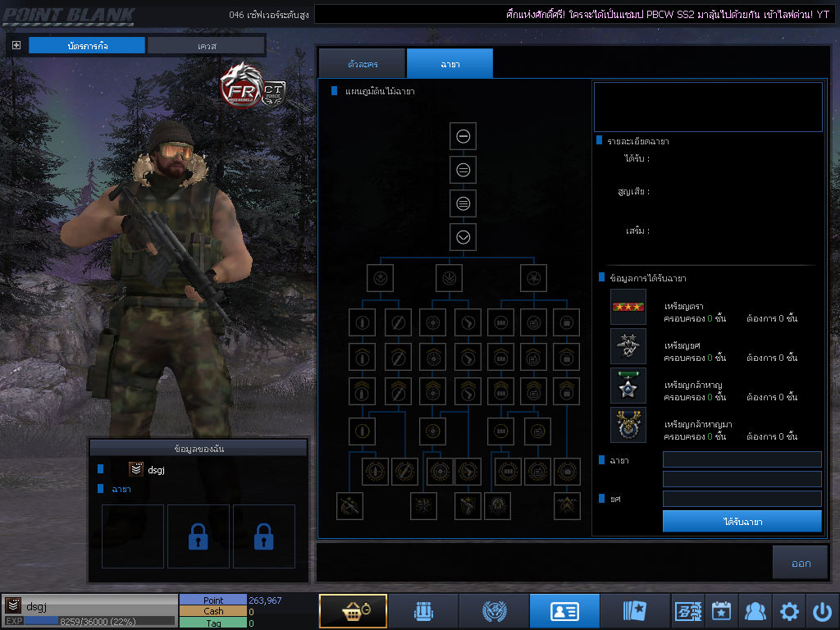Select the pistol shield final title node
Viewport: 840px width, 630px height.
click(468, 505)
